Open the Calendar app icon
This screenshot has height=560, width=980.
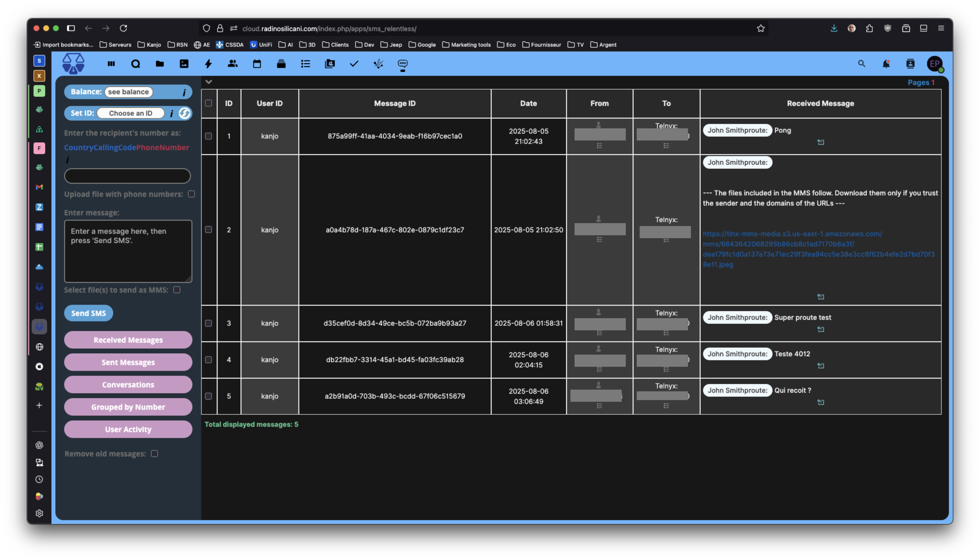[257, 64]
